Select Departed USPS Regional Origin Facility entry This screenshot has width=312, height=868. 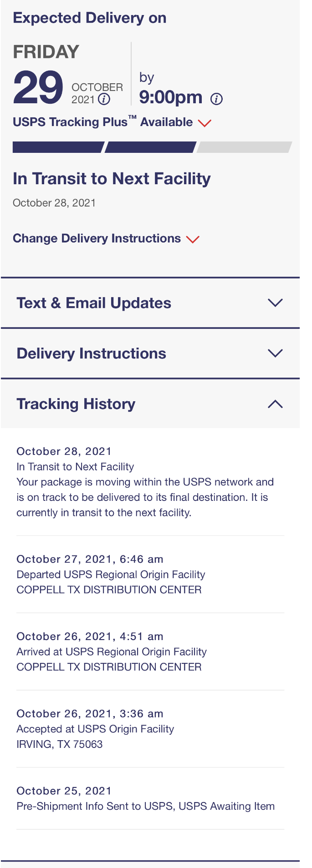(111, 575)
